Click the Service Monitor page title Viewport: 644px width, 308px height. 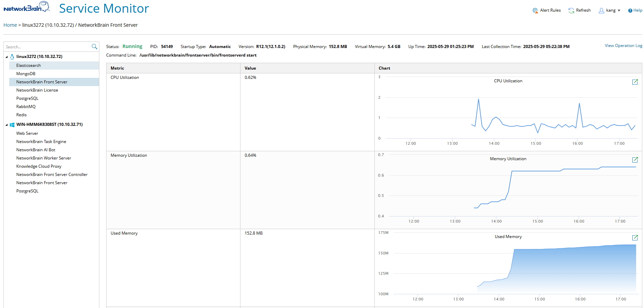[104, 8]
